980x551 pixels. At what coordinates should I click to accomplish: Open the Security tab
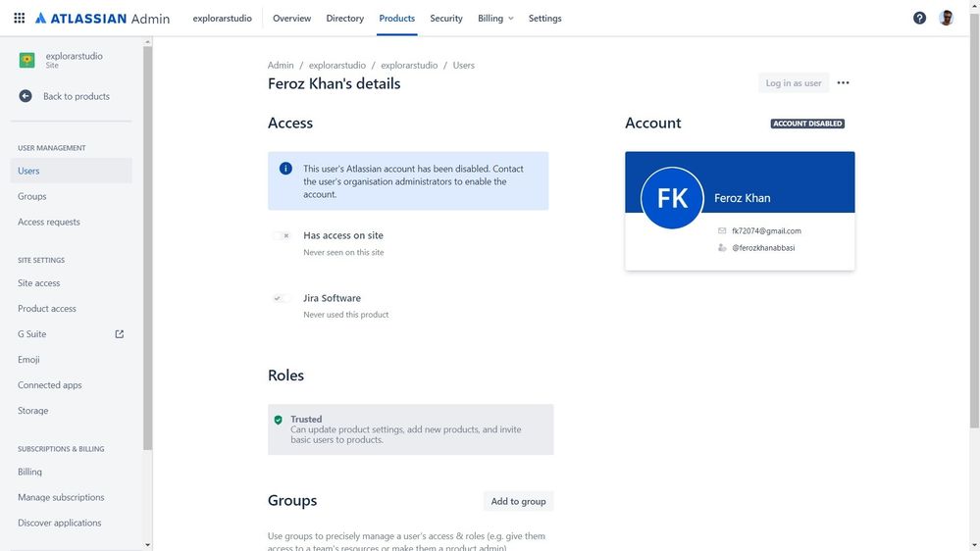pyautogui.click(x=446, y=18)
